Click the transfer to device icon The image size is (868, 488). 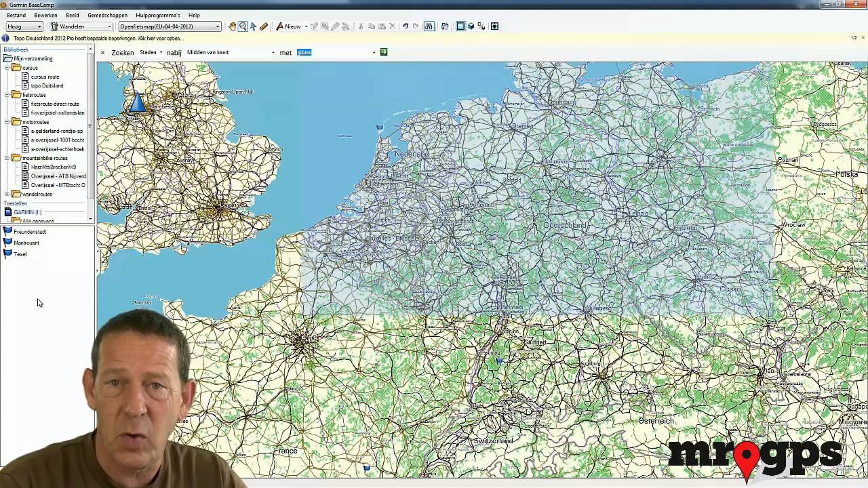[x=445, y=26]
